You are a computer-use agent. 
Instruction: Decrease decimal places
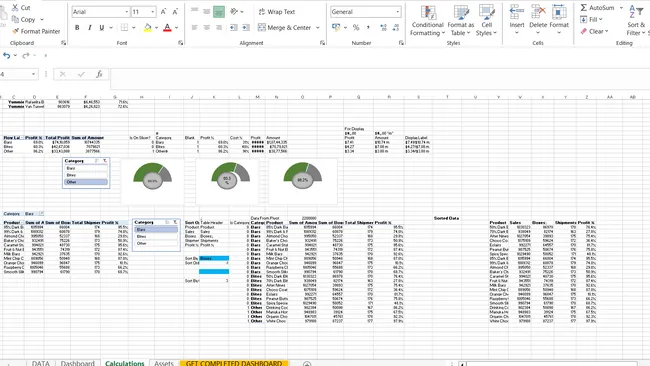(396, 27)
